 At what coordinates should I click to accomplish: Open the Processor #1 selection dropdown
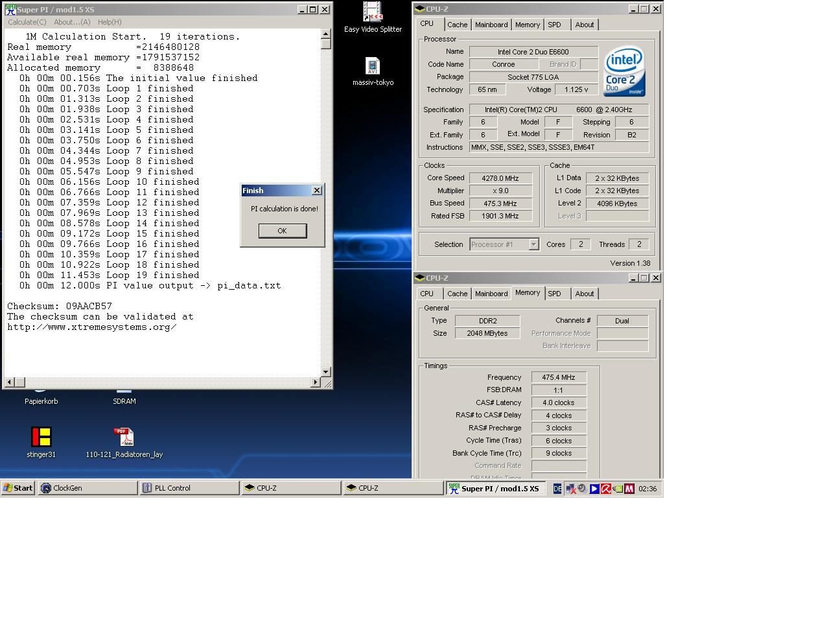tap(533, 244)
